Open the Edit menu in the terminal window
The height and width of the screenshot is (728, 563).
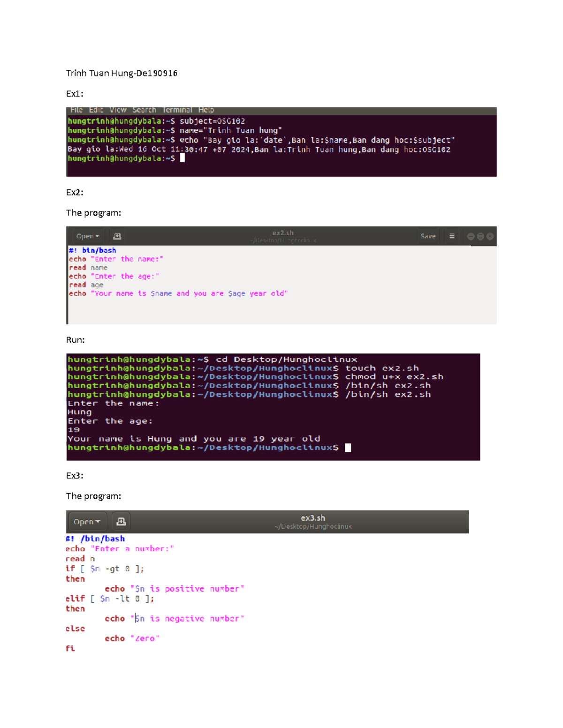click(96, 110)
